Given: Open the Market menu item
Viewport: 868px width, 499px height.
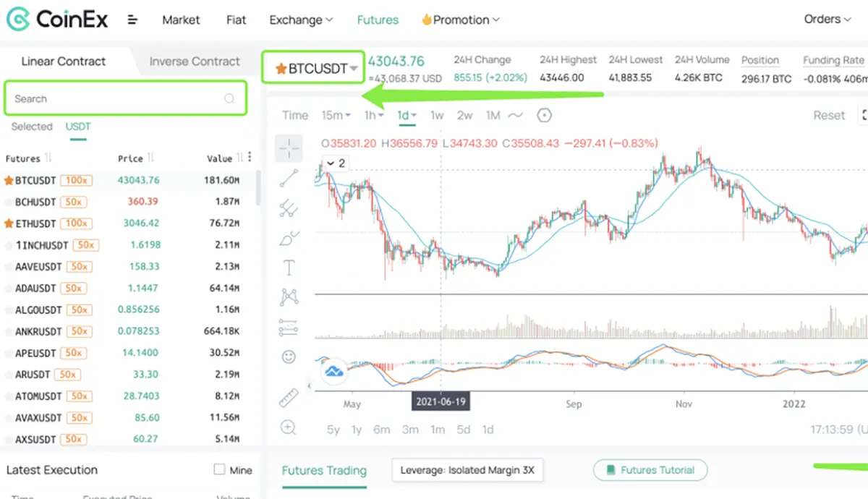Looking at the screenshot, I should (x=181, y=20).
